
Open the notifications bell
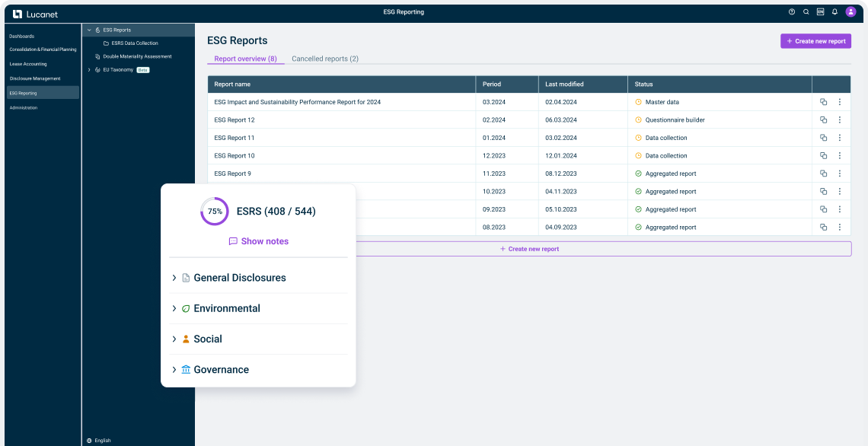point(834,12)
